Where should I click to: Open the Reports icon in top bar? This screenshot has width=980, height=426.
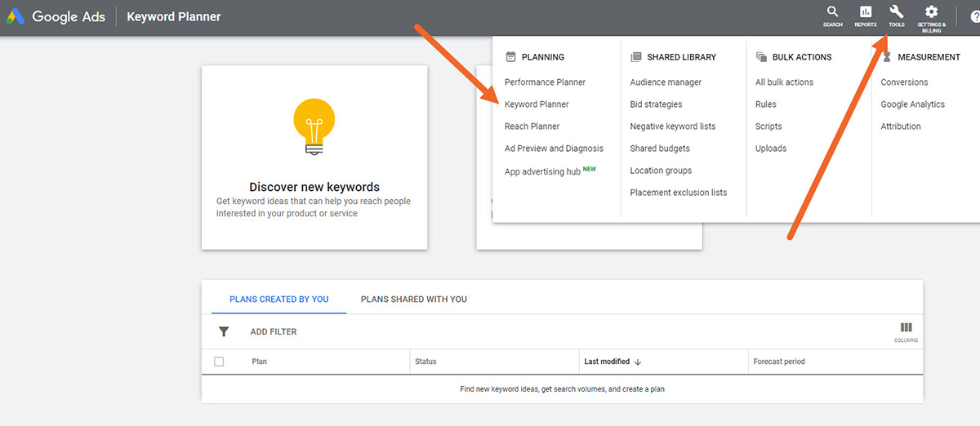(865, 16)
